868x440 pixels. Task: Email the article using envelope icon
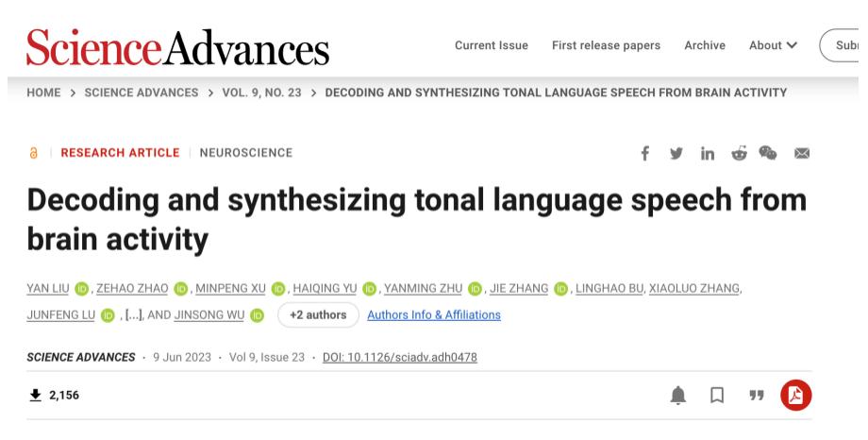(x=802, y=154)
